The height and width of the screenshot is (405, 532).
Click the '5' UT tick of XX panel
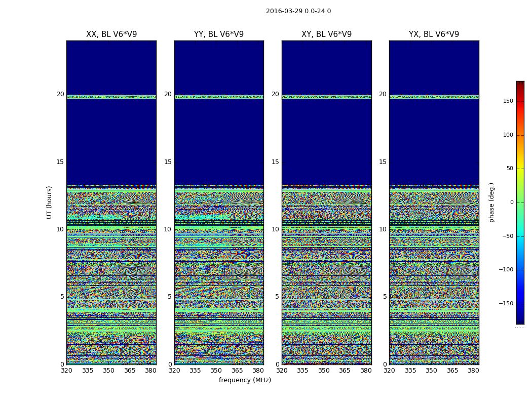[62, 297]
